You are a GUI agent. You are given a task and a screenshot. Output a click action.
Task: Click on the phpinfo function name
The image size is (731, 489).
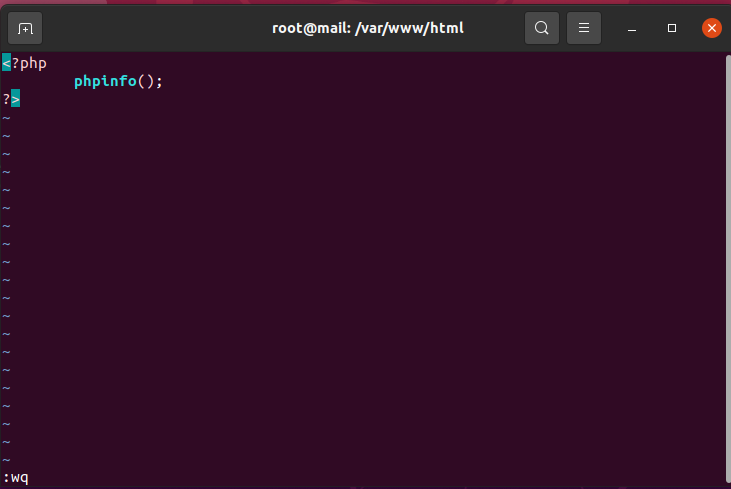105,81
